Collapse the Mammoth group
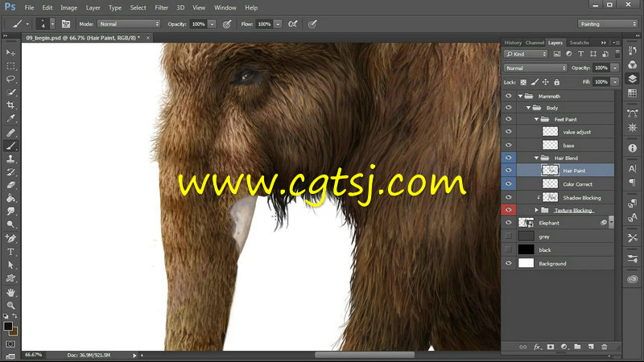 [520, 96]
